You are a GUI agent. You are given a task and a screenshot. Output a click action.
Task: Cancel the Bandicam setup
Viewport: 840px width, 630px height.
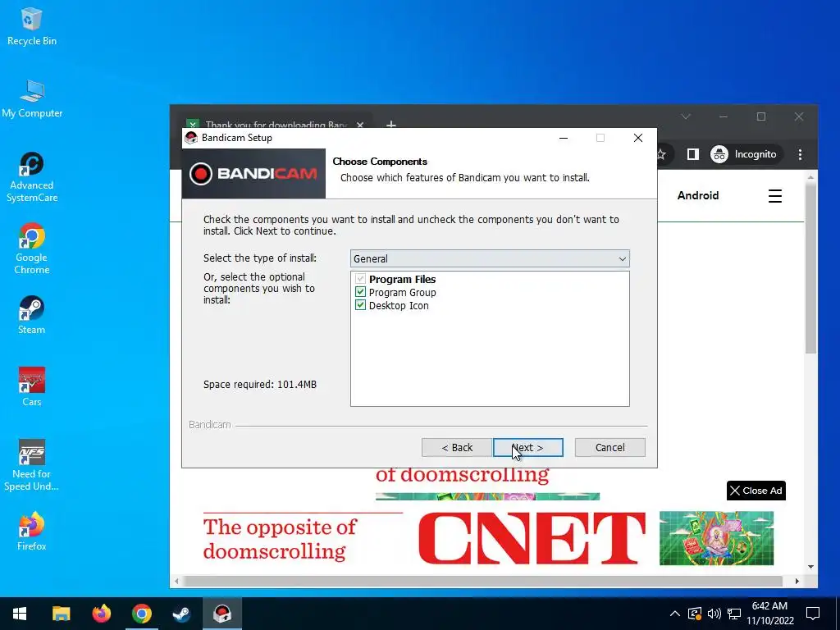click(609, 447)
